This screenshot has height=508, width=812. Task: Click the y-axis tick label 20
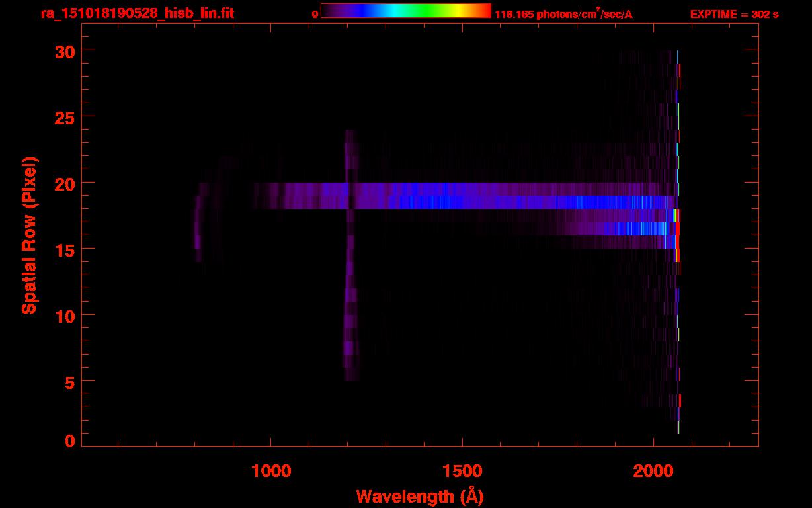[x=65, y=183]
